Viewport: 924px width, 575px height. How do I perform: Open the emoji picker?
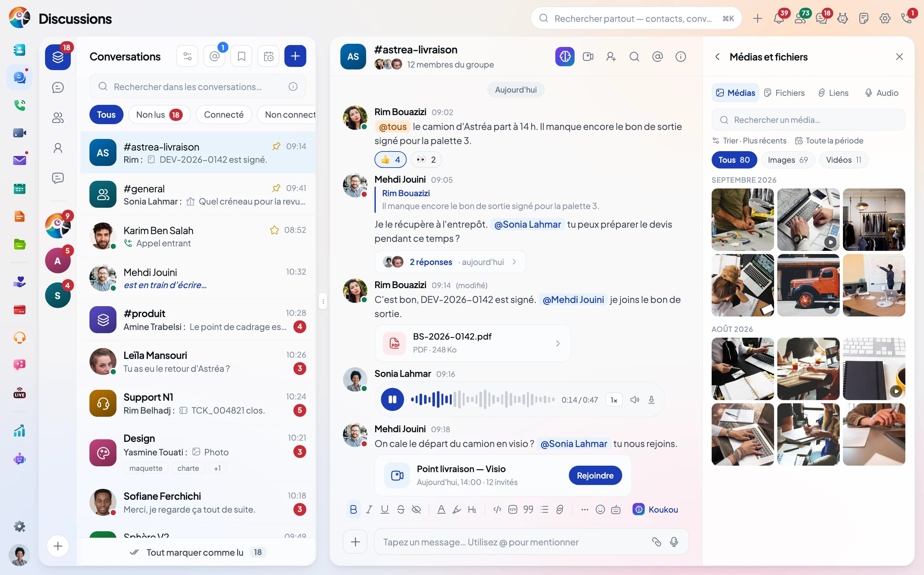600,509
